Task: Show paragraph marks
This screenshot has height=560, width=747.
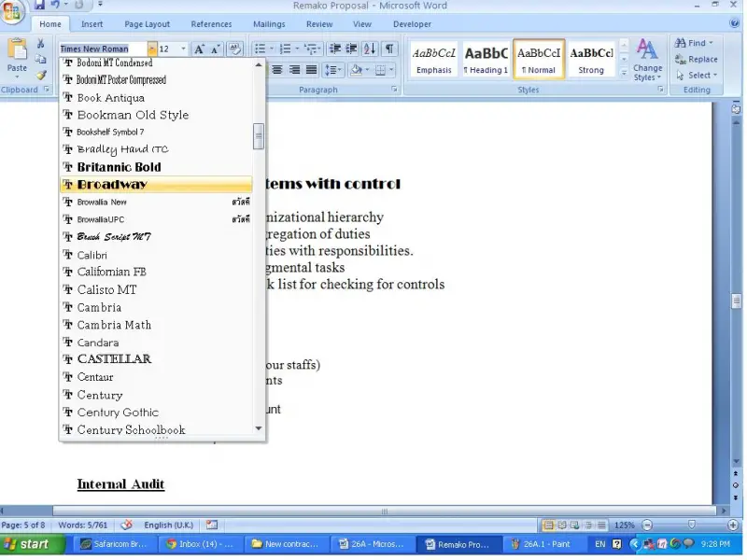Action: pos(389,49)
